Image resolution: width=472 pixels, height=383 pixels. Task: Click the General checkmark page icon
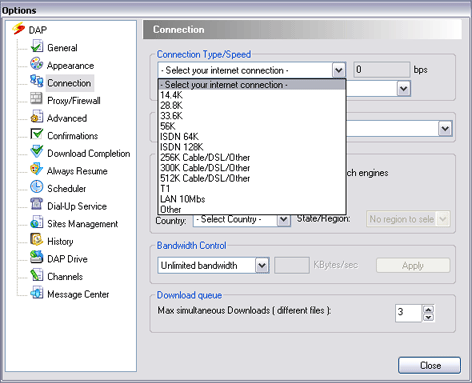click(x=37, y=46)
